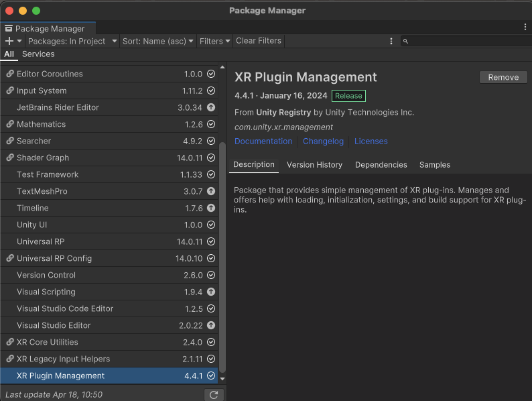This screenshot has height=401, width=532.
Task: Click Shader Graph dependency link icon
Action: point(10,157)
